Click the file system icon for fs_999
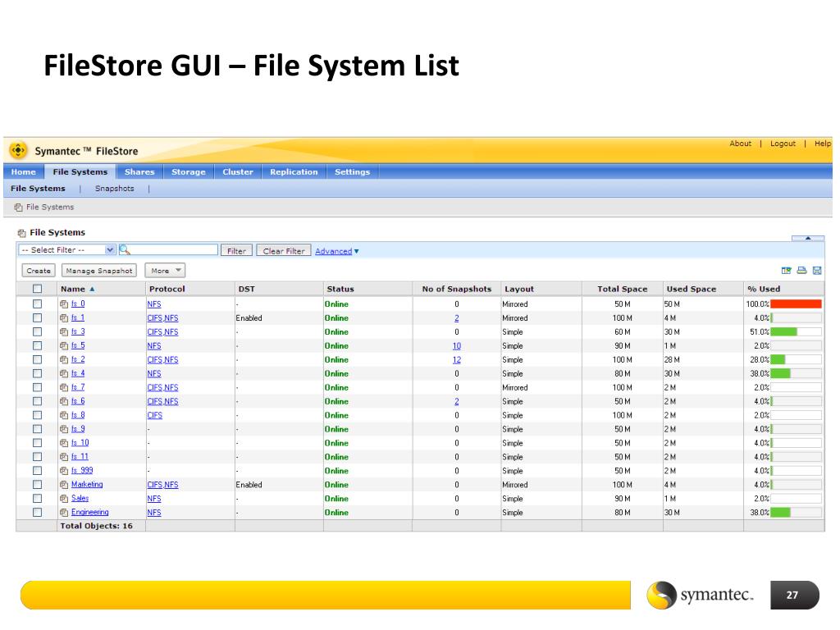Image resolution: width=840 pixels, height=630 pixels. tap(64, 471)
